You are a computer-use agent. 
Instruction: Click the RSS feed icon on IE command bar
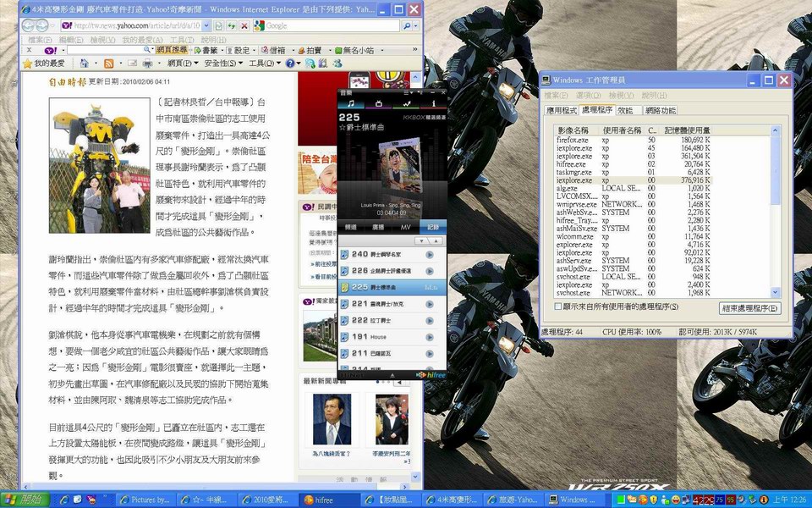coord(107,64)
